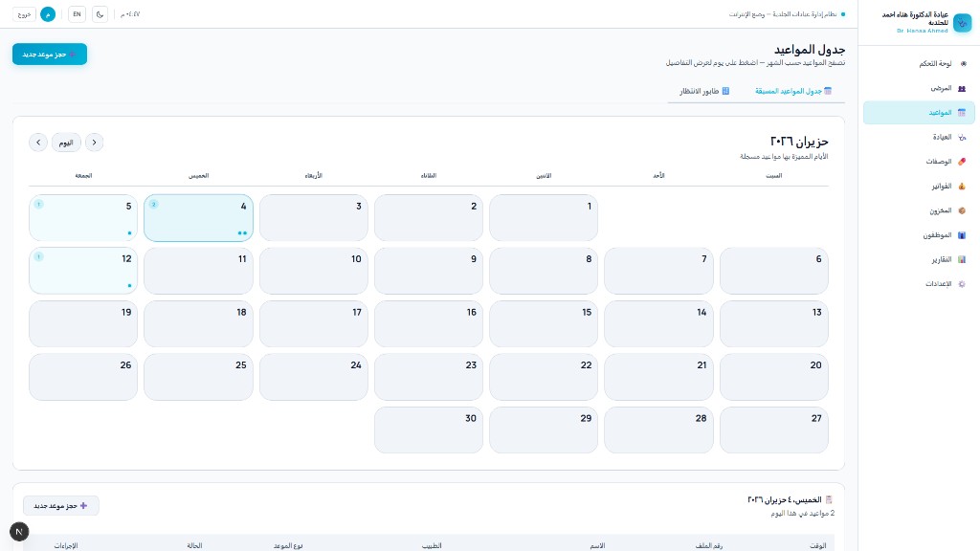980x551 pixels.
Task: Select calendar day 28
Action: 658,430
